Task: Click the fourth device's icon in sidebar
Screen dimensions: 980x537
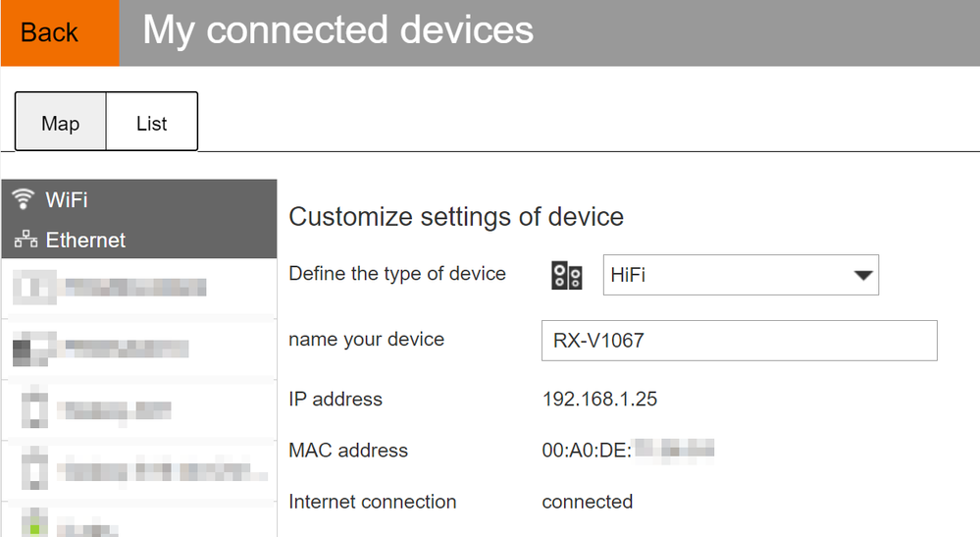Action: click(35, 470)
